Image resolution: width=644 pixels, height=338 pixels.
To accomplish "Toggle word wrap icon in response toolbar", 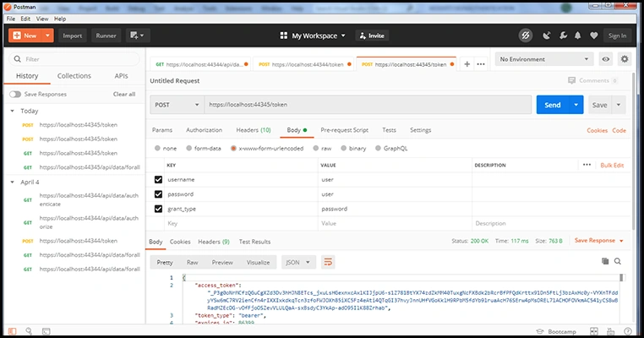I will (x=328, y=262).
